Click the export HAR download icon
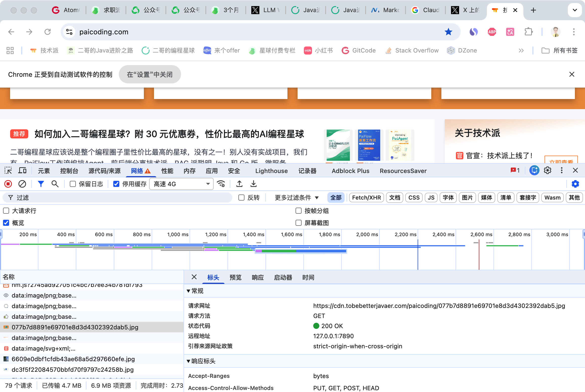The width and height of the screenshot is (585, 392). coord(253,184)
